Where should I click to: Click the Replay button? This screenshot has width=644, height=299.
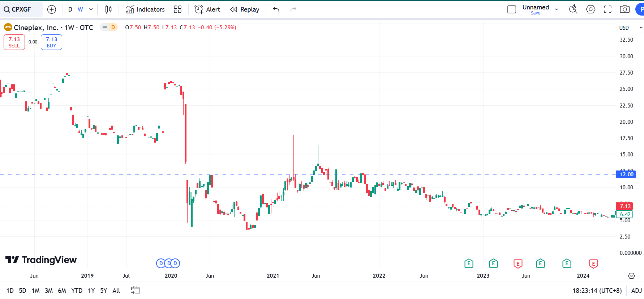pos(245,9)
